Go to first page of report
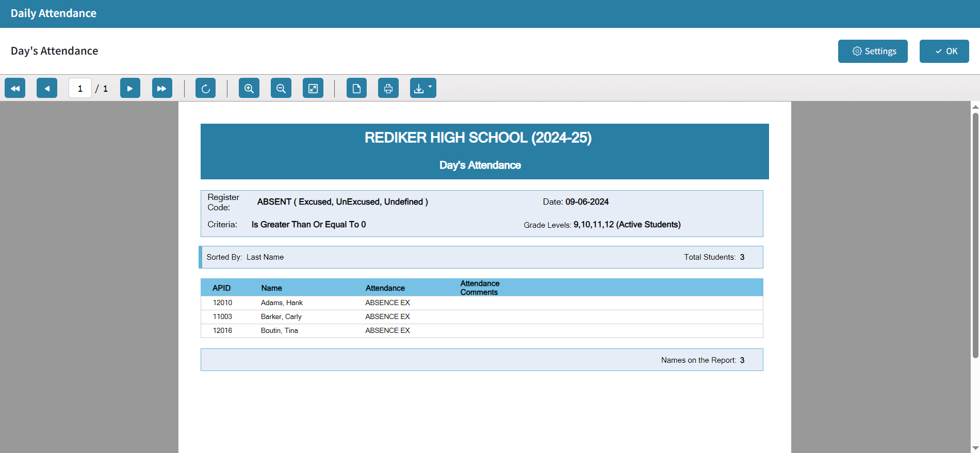The width and height of the screenshot is (980, 453). pyautogui.click(x=15, y=88)
